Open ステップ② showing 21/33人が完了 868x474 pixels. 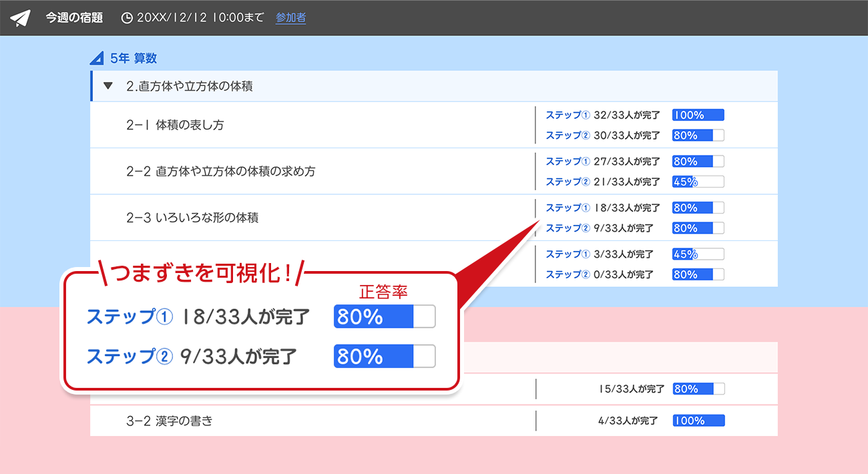(568, 181)
